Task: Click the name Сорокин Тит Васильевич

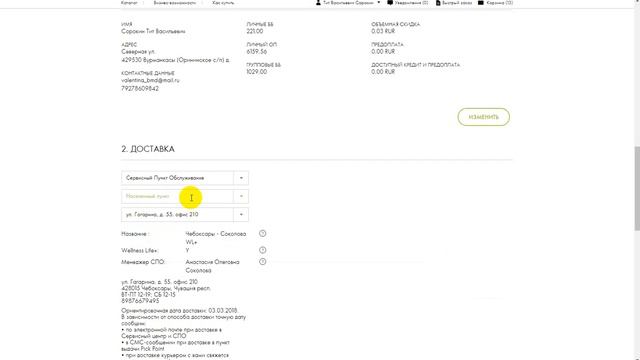Action: coord(153,31)
